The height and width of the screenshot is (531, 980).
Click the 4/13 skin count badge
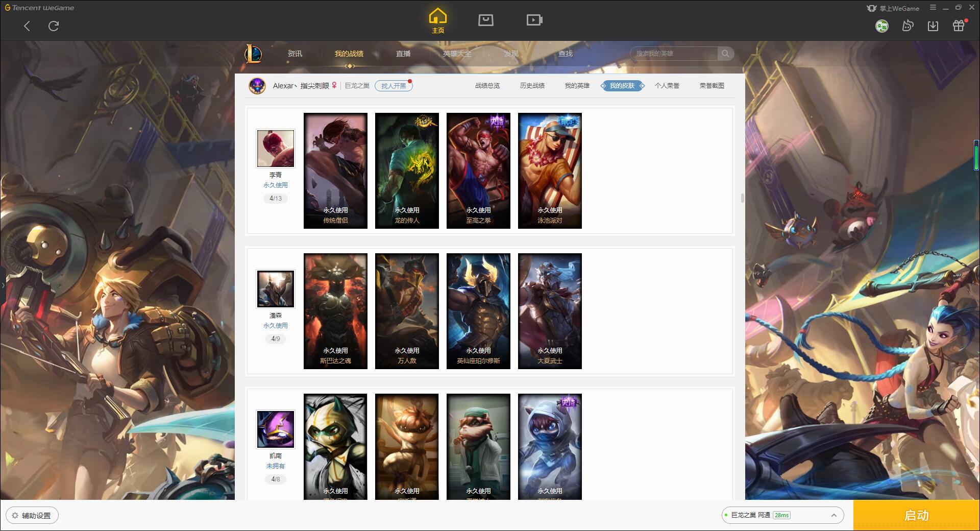coord(276,199)
